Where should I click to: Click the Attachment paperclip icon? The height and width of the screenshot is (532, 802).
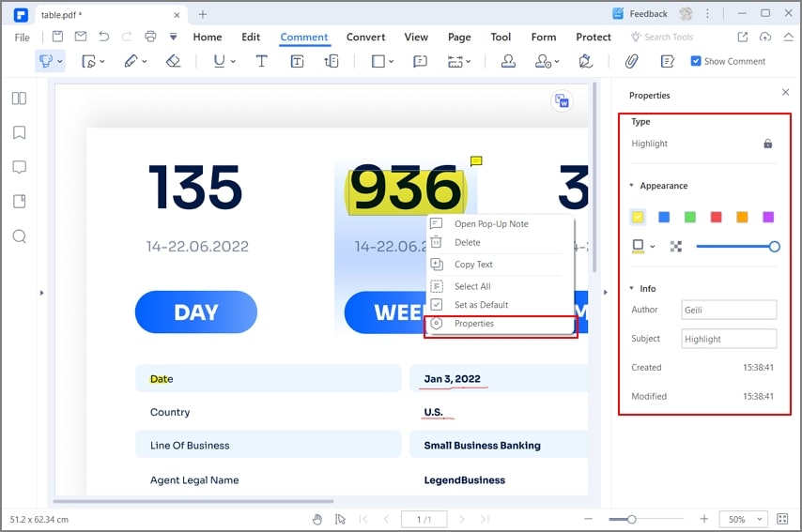tap(631, 61)
